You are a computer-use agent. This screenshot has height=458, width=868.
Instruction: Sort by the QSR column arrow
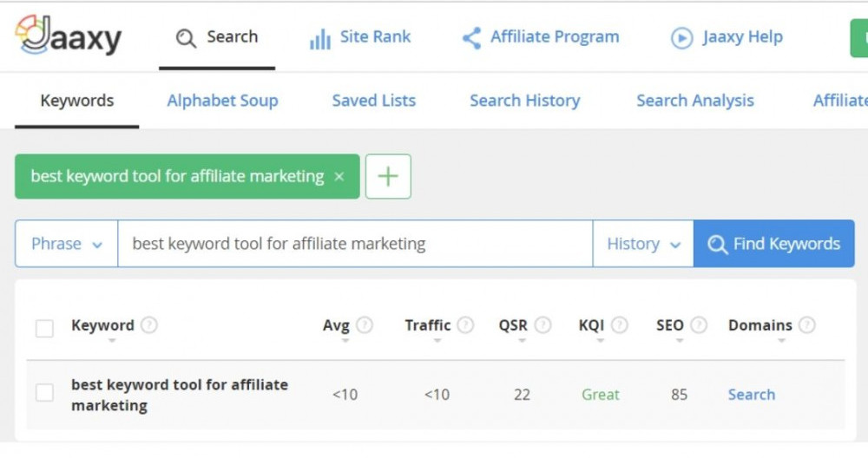tap(522, 341)
